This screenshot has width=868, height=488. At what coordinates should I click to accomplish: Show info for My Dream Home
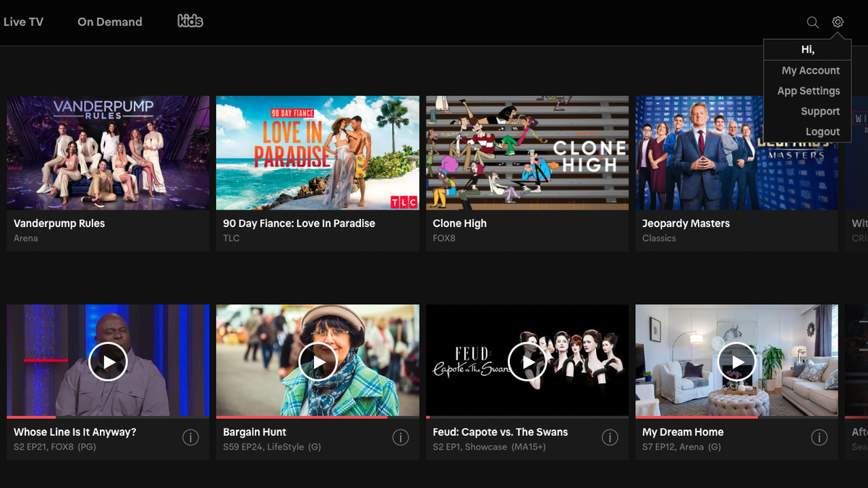820,437
